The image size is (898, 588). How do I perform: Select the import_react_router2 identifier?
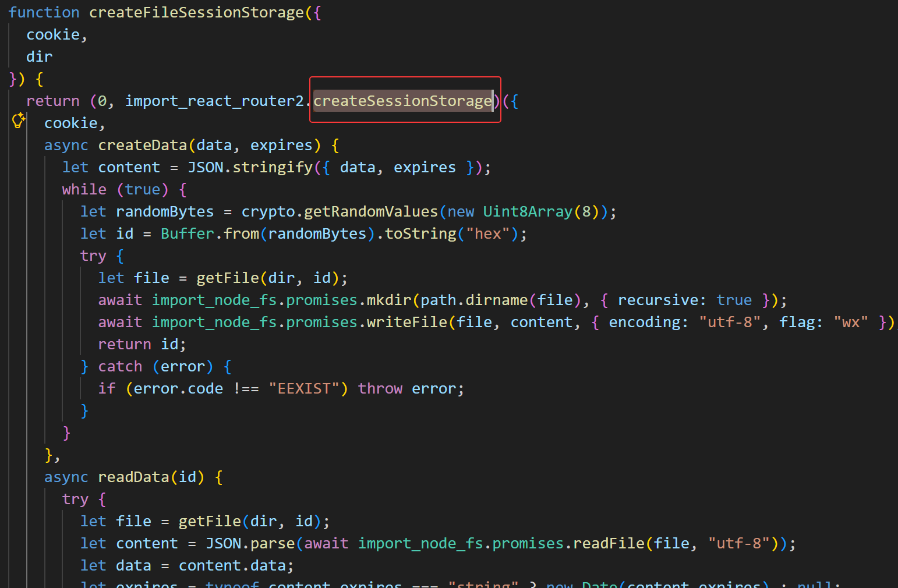pyautogui.click(x=214, y=101)
